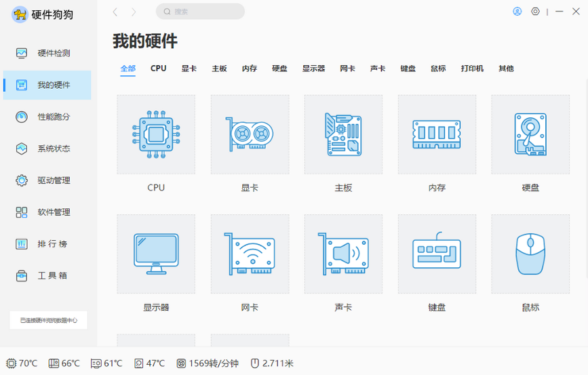
Task: Click the CPU temperature 70°C status icon
Action: pyautogui.click(x=12, y=363)
